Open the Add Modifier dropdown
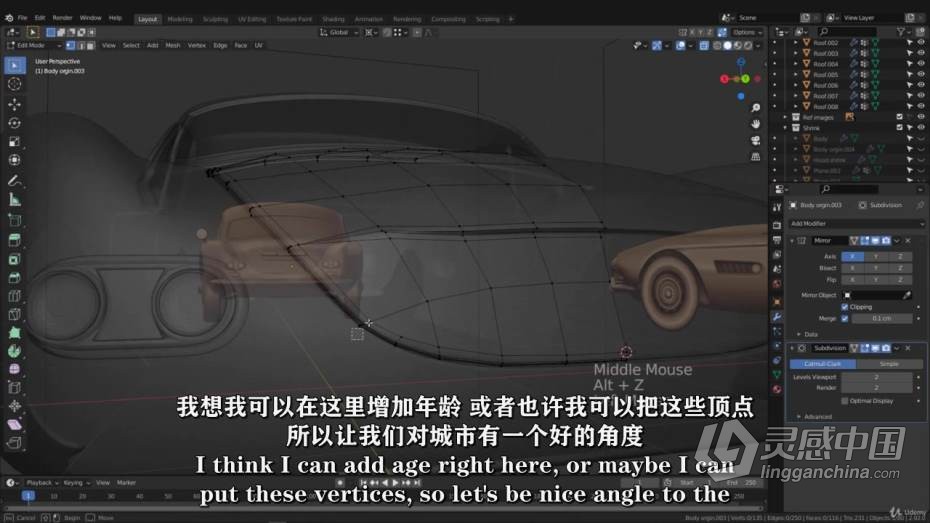Image resolution: width=930 pixels, height=523 pixels. click(x=856, y=224)
